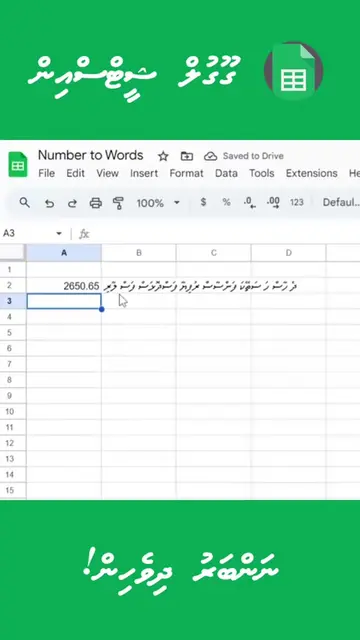This screenshot has width=360, height=640.
Task: Select row 5 header
Action: pos(13,333)
